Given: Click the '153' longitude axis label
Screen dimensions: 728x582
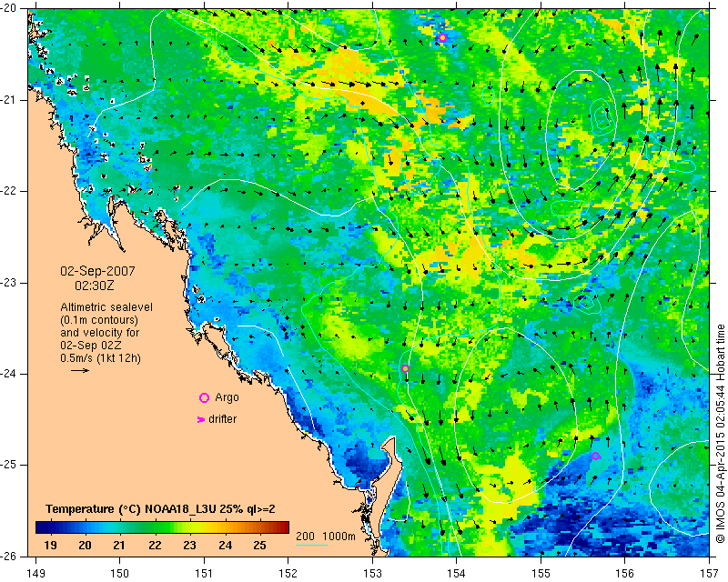Looking at the screenshot, I should point(372,574).
